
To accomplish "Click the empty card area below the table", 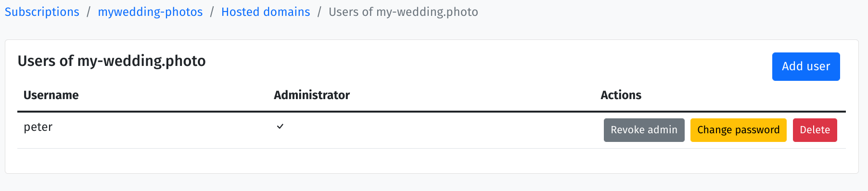I will [432, 161].
